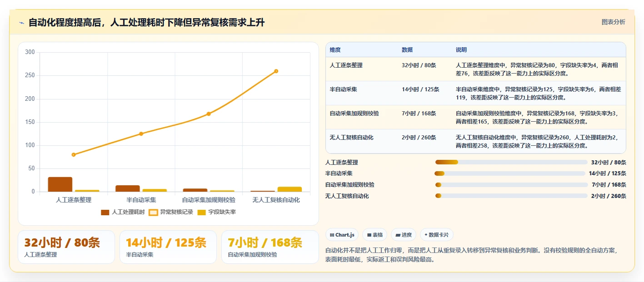Click the y-axis value 300
Screen dimensions: 644x282
(x=30, y=52)
